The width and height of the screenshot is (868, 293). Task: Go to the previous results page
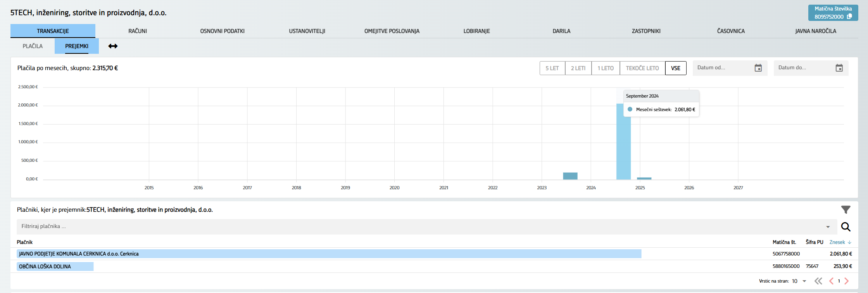(831, 281)
